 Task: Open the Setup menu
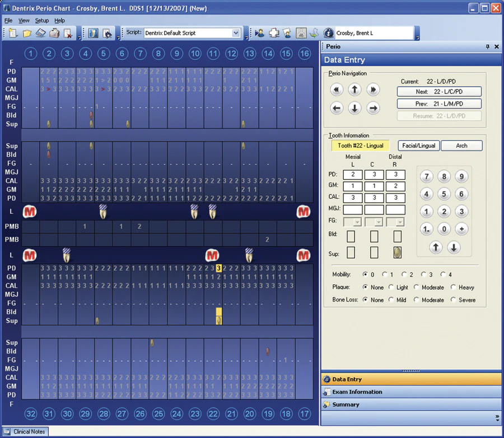point(42,20)
